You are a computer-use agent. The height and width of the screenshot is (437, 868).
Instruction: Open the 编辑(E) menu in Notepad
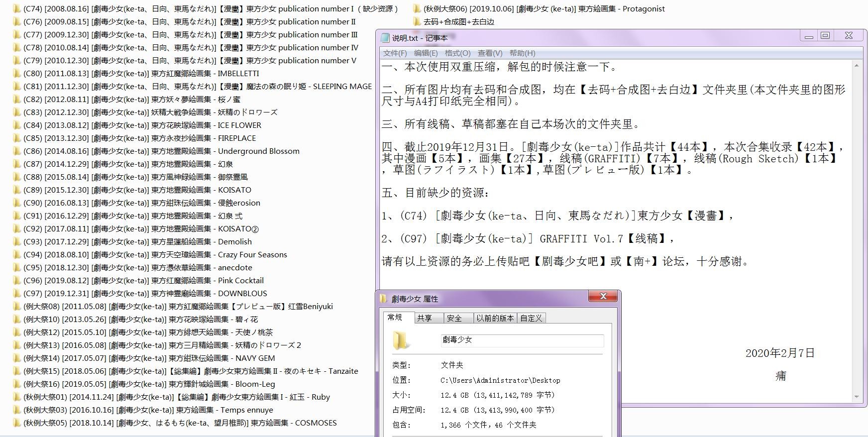[x=426, y=53]
